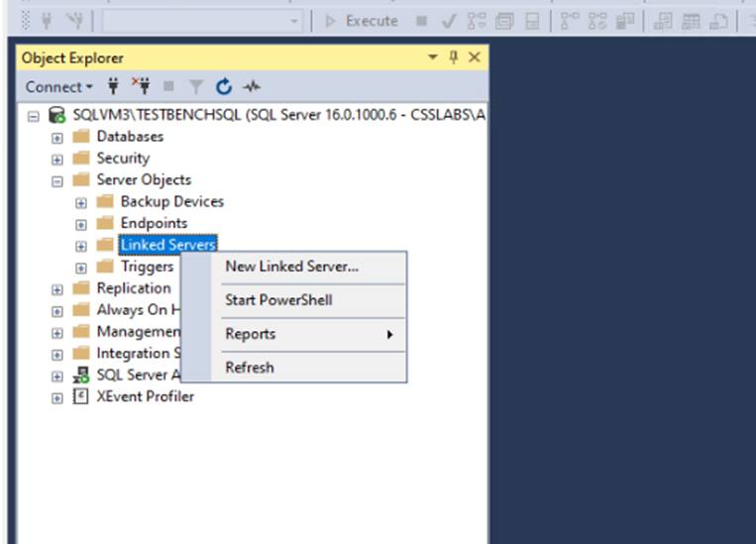
Task: Expand the Linked Servers folder
Action: pos(81,247)
